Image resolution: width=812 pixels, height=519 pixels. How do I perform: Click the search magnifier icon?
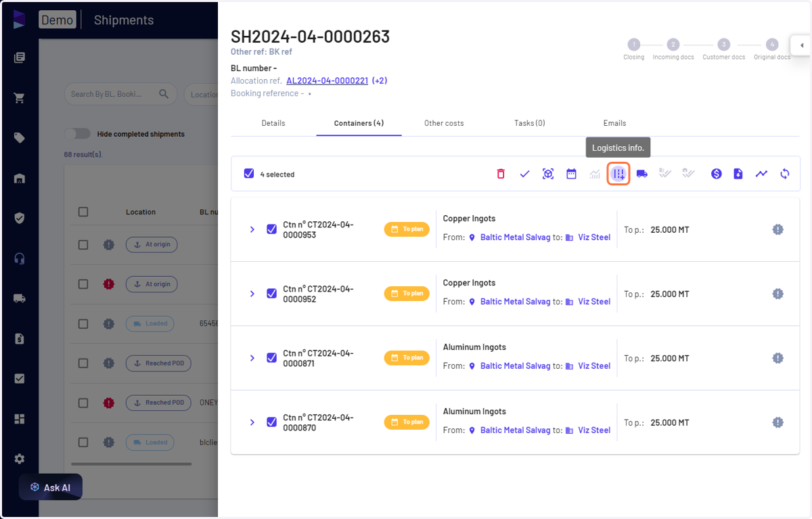pos(164,94)
